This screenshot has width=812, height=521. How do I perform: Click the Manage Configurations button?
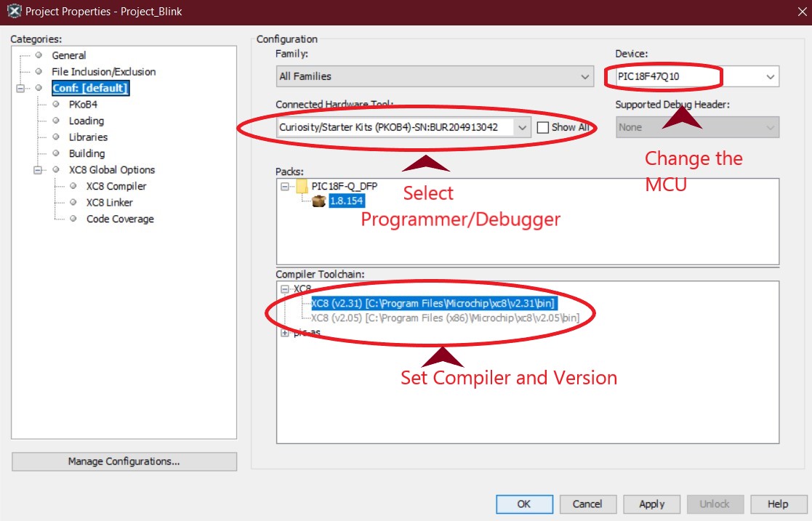(x=124, y=461)
